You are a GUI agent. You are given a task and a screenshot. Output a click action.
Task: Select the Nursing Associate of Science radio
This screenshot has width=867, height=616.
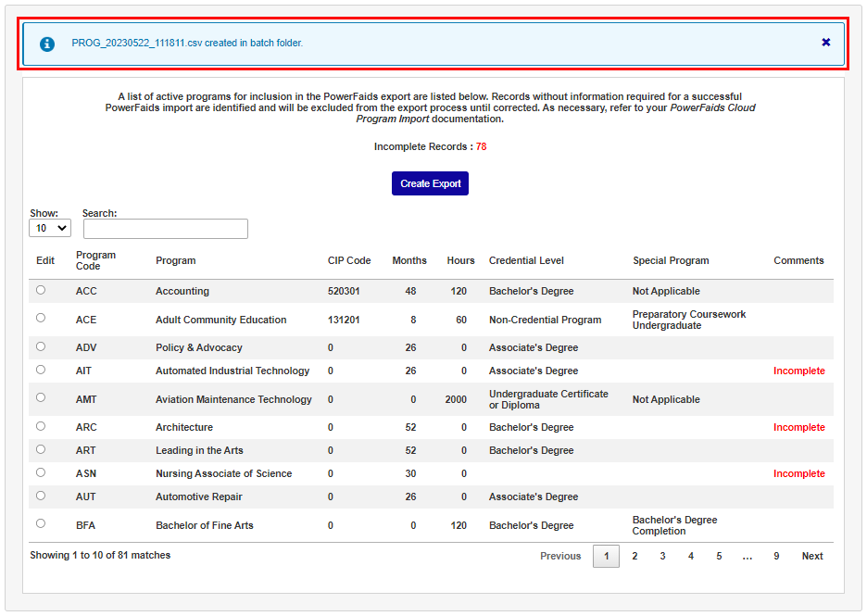tap(41, 472)
